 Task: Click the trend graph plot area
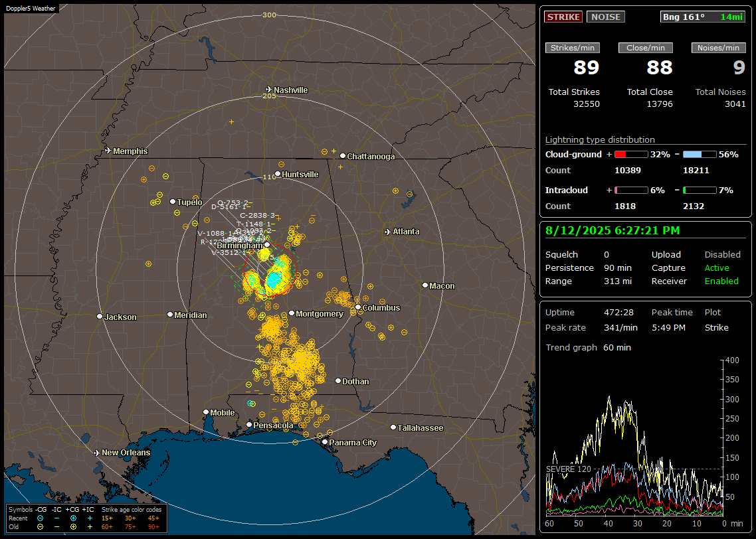[634, 437]
